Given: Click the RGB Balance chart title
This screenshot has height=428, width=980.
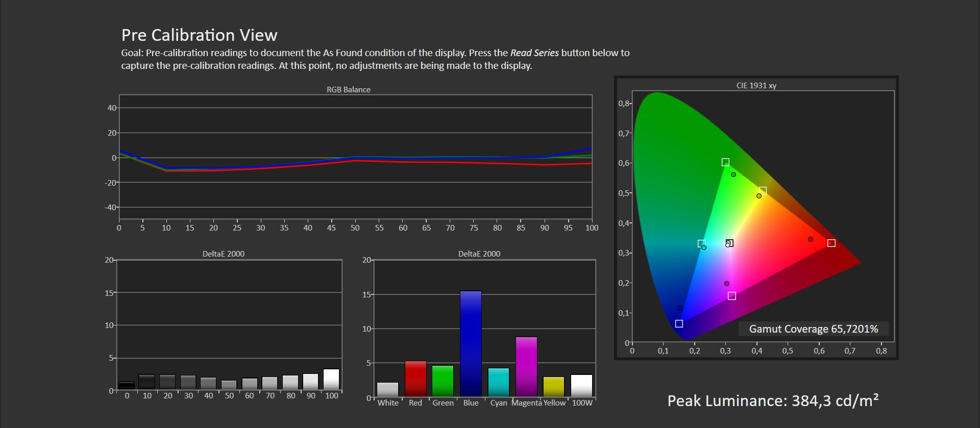Looking at the screenshot, I should pos(349,90).
